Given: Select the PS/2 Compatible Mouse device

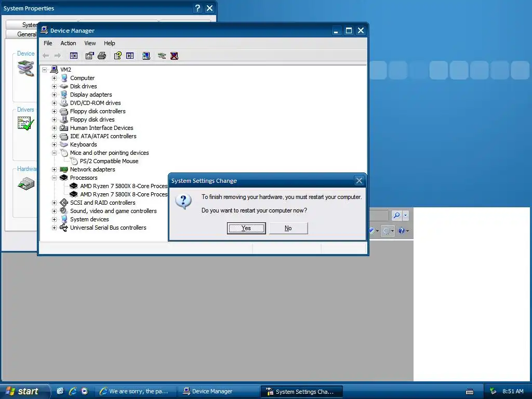Looking at the screenshot, I should 109,161.
